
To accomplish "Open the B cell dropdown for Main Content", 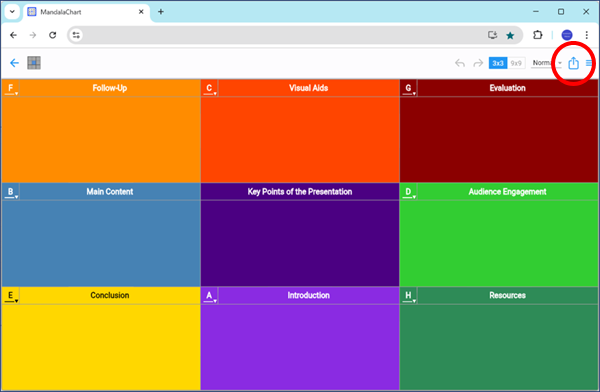I will 11,192.
